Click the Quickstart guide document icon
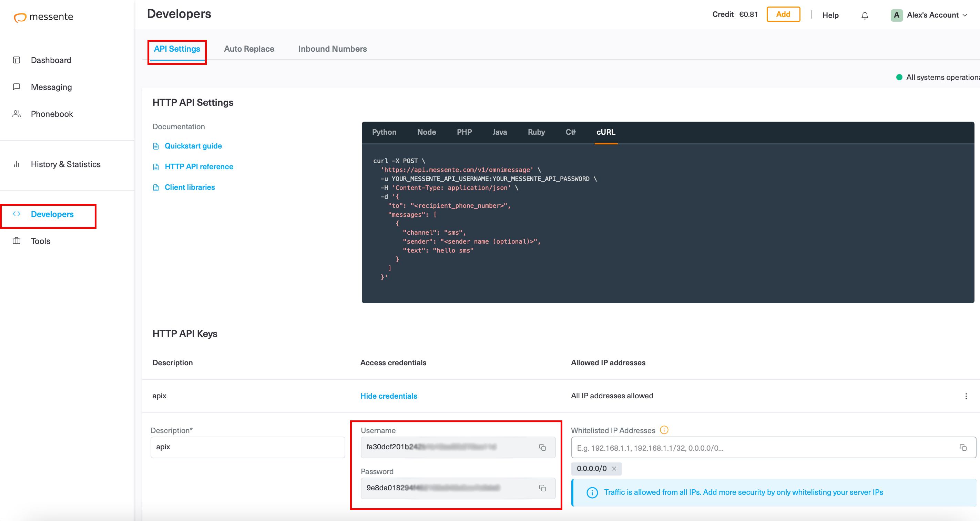Screen dimensions: 980x521 156,146
